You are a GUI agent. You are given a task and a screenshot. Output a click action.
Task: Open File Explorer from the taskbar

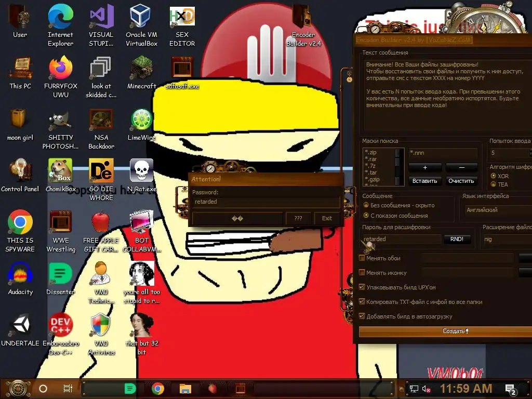(x=185, y=389)
